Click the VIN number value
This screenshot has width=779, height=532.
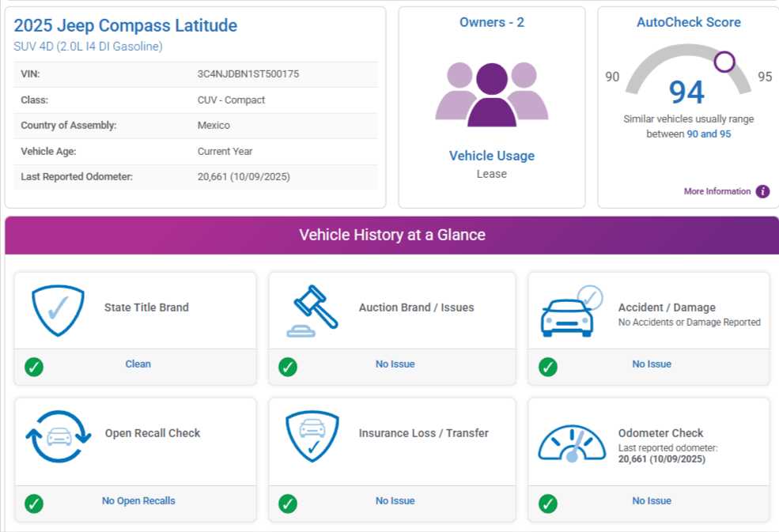coord(248,74)
